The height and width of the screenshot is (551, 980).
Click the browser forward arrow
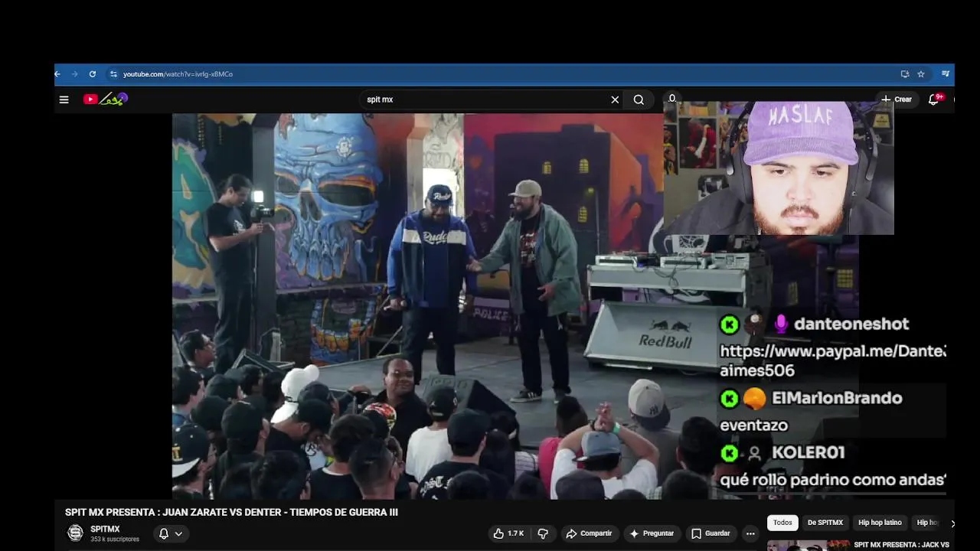(74, 74)
